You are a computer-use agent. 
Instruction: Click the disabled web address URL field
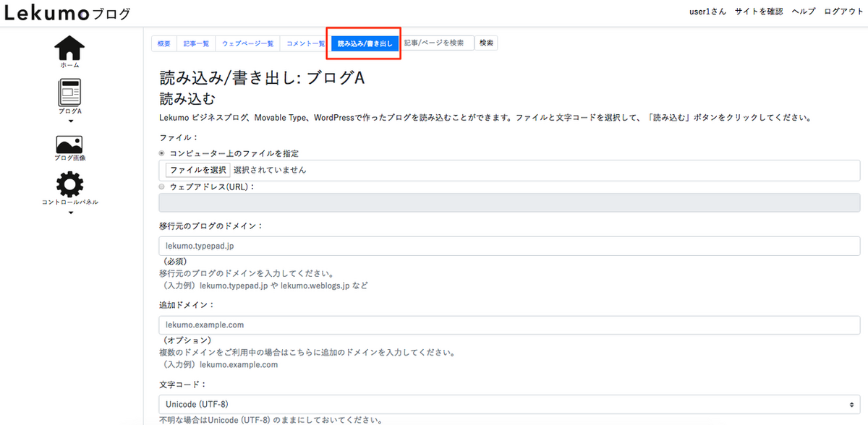[x=509, y=202]
